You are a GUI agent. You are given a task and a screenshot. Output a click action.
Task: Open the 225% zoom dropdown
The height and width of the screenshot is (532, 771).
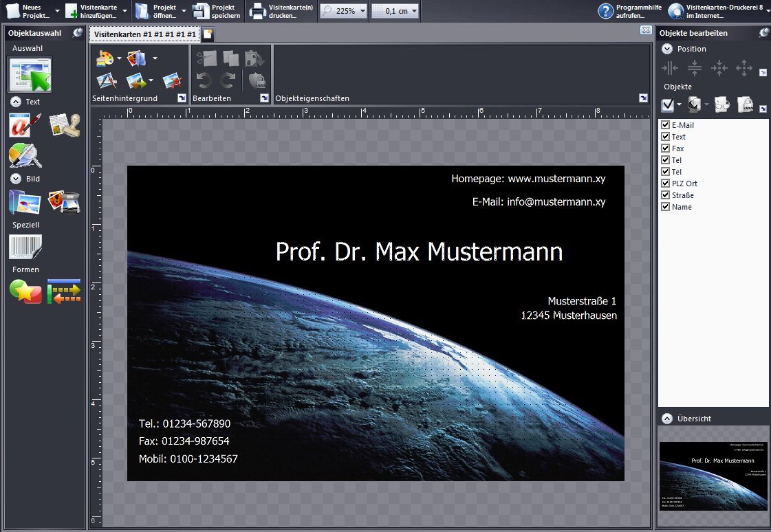point(363,11)
